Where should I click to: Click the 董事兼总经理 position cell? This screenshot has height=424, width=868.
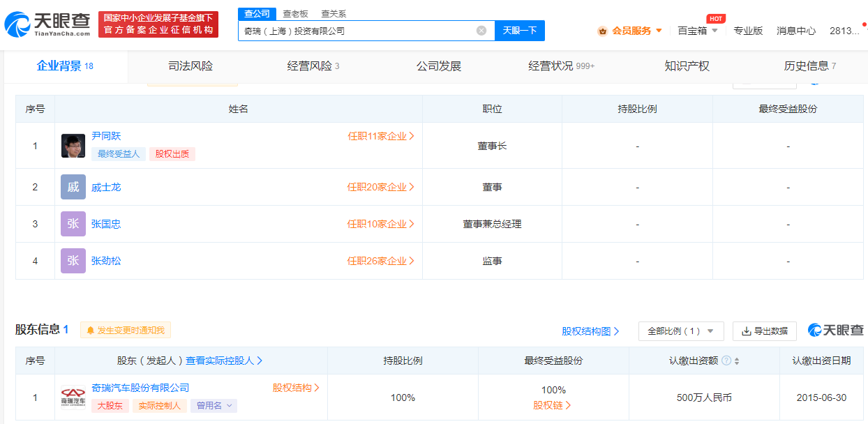click(492, 224)
